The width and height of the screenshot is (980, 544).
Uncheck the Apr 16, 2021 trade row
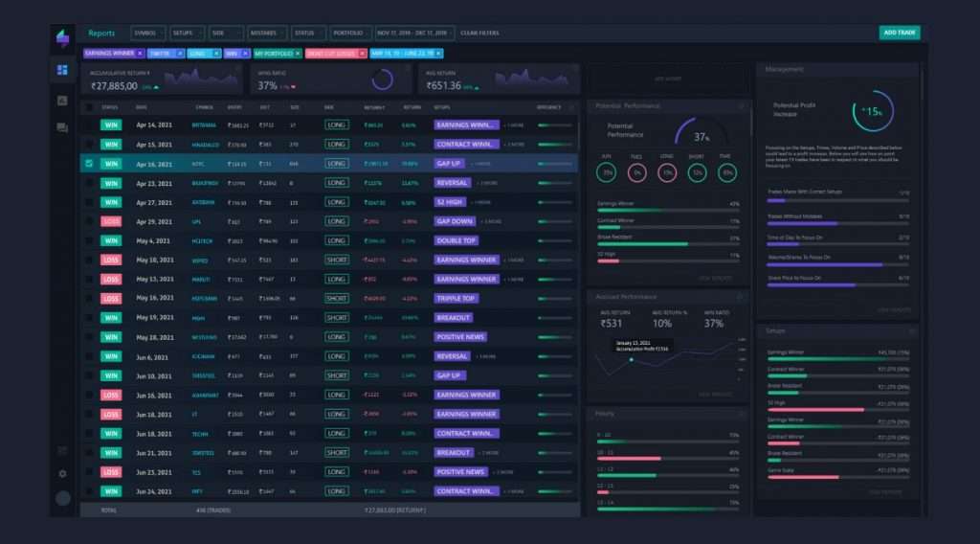[89, 163]
